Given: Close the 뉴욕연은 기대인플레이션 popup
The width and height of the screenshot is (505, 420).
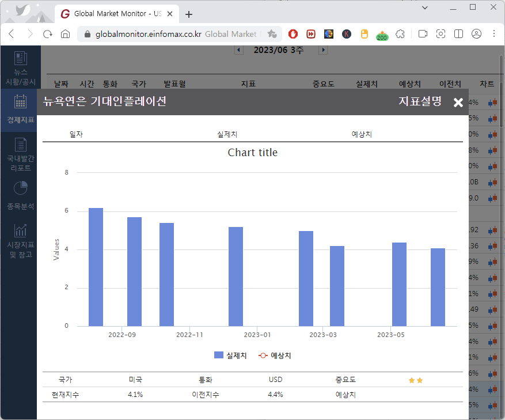Looking at the screenshot, I should pos(458,102).
